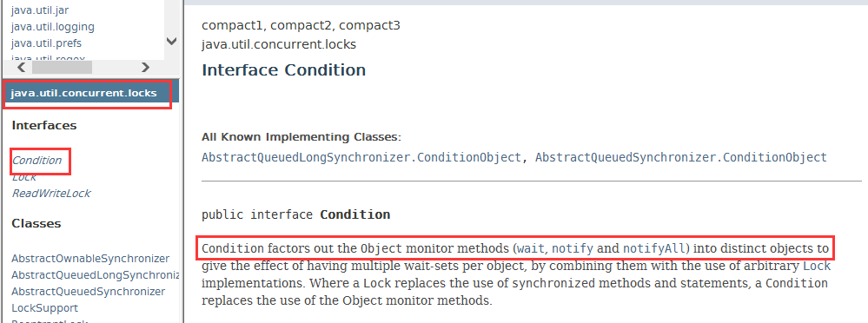Viewport: 868px width, 323px height.
Task: Open AbstractQueuedLongSynchronizer class in sidebar
Action: coord(96,275)
